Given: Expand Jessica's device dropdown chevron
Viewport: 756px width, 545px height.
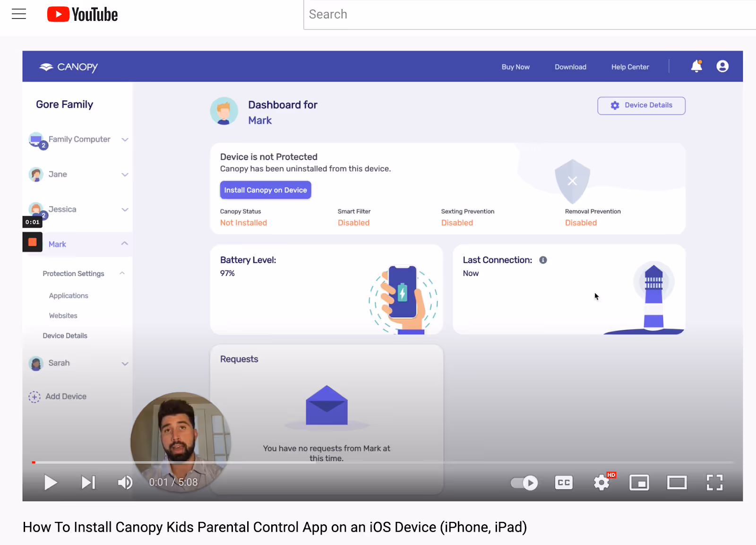Looking at the screenshot, I should (125, 209).
